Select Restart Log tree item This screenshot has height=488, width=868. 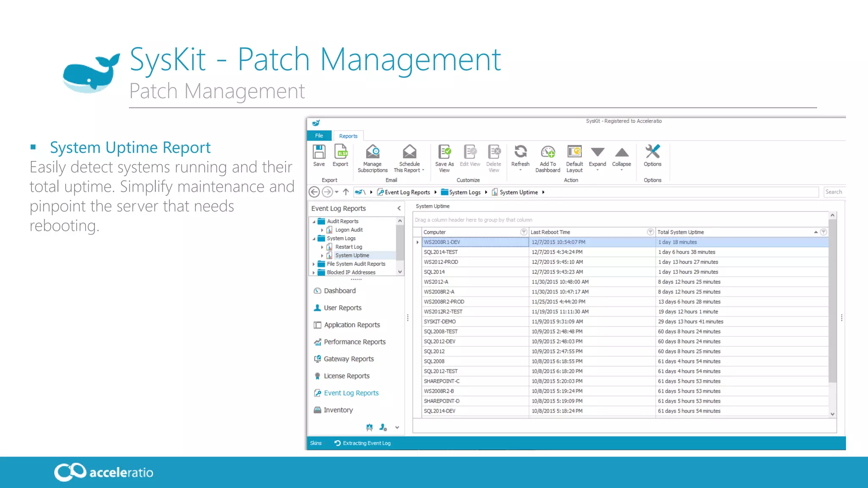(348, 247)
